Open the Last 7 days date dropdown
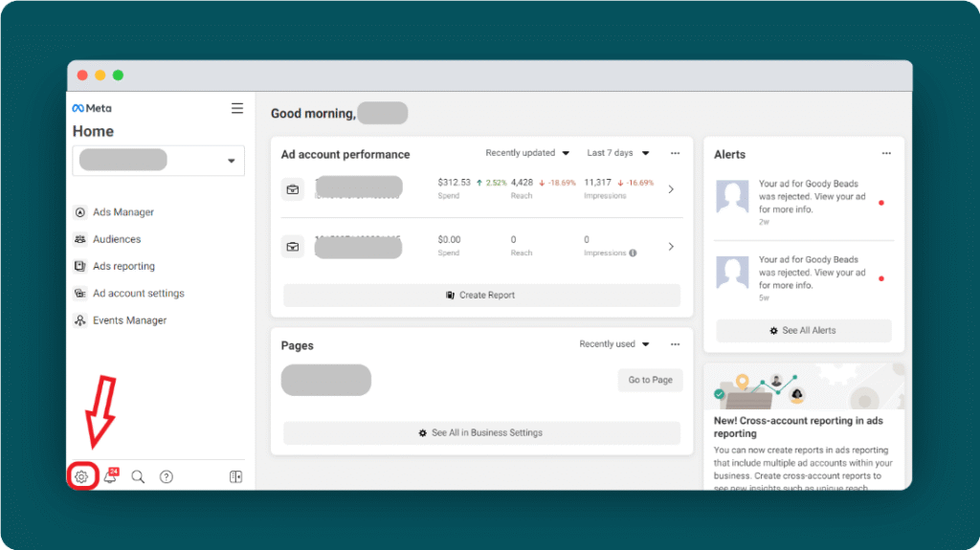The height and width of the screenshot is (550, 980). 618,153
